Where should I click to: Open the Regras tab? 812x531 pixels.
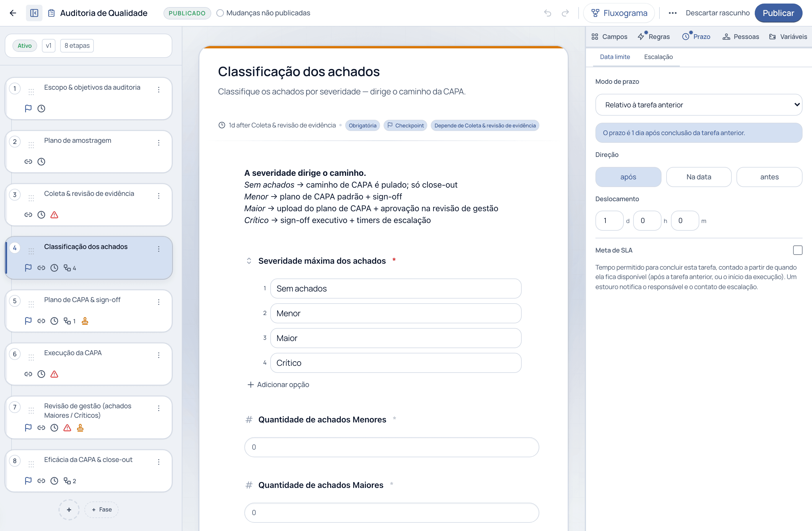tap(654, 37)
